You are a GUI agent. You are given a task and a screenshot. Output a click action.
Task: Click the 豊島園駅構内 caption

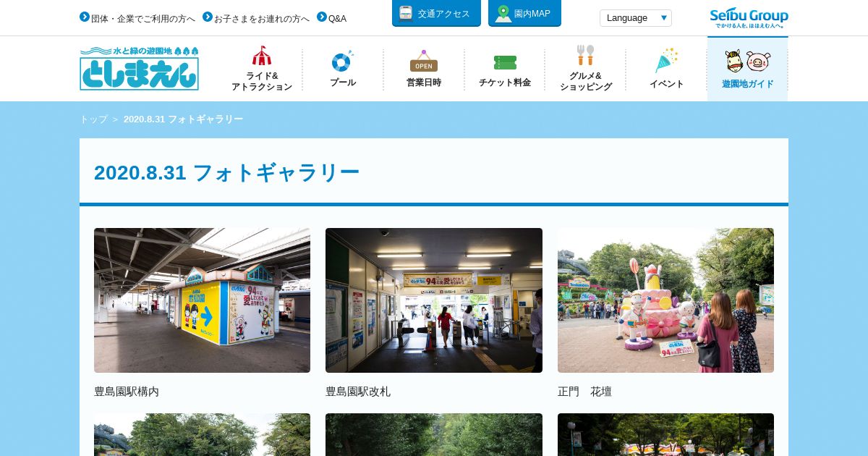pyautogui.click(x=127, y=392)
